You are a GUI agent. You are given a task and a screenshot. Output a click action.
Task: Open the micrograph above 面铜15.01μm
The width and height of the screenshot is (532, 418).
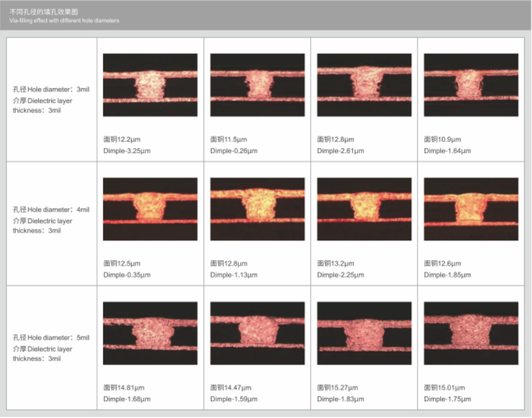point(471,333)
